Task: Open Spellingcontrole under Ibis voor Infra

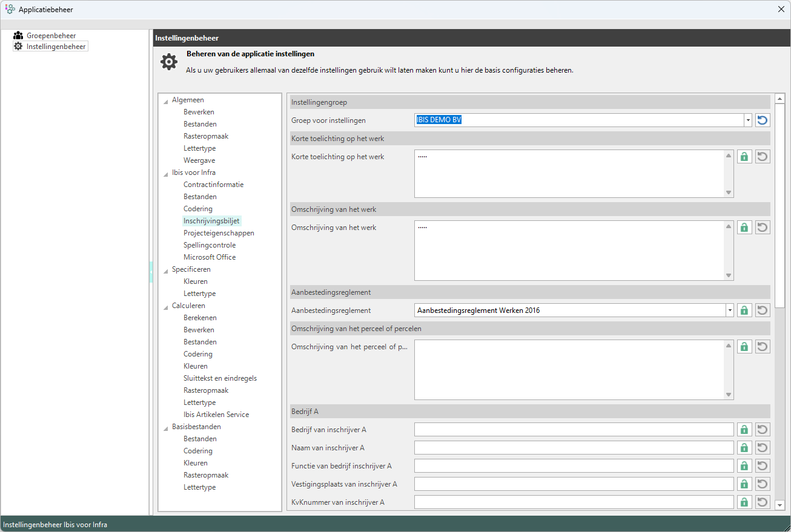Action: 210,245
